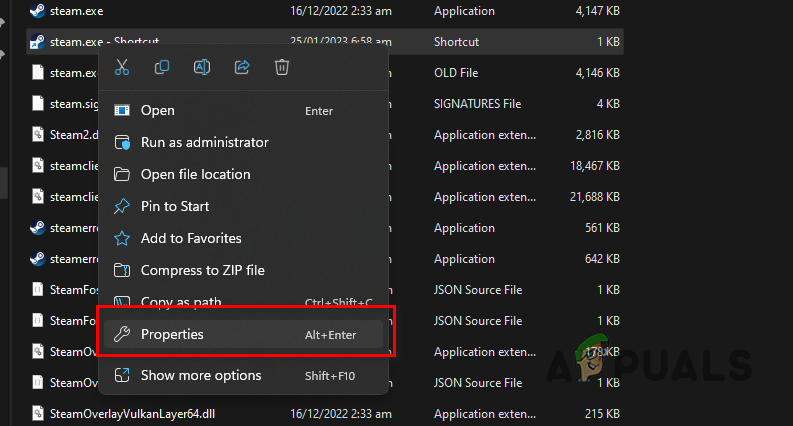Select Run as administrator
Screen dimensions: 793x426
(x=243, y=142)
